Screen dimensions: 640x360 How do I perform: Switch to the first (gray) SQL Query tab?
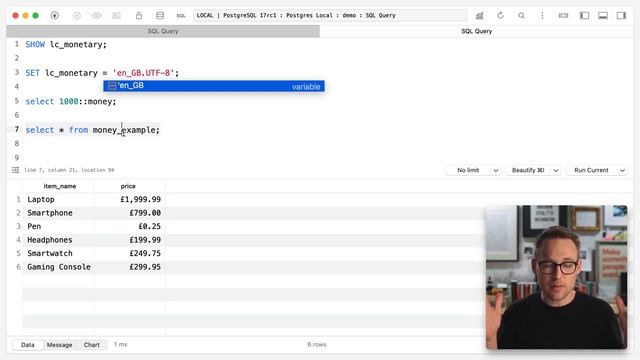tap(163, 31)
